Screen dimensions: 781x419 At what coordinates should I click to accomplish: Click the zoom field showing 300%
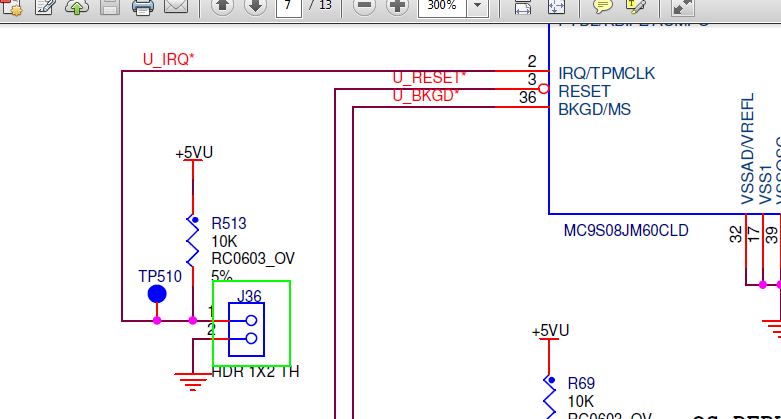click(x=442, y=7)
